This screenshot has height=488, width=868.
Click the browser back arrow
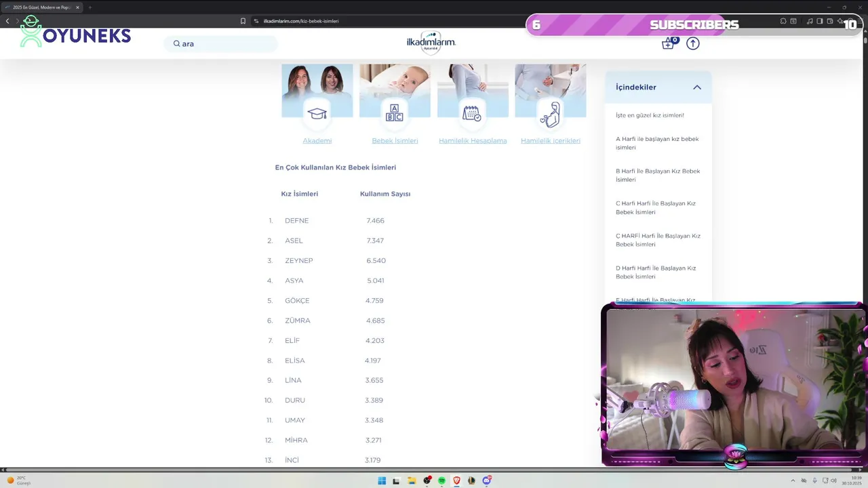click(x=7, y=21)
